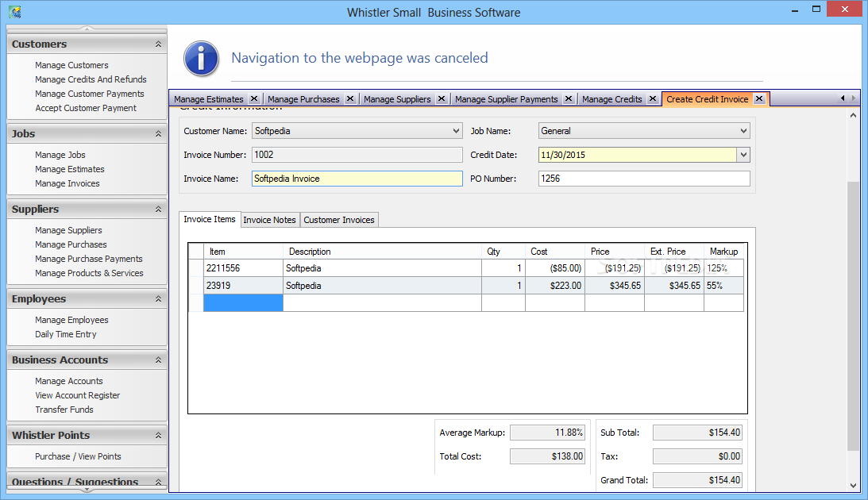
Task: Click the Markup column header
Action: [723, 252]
